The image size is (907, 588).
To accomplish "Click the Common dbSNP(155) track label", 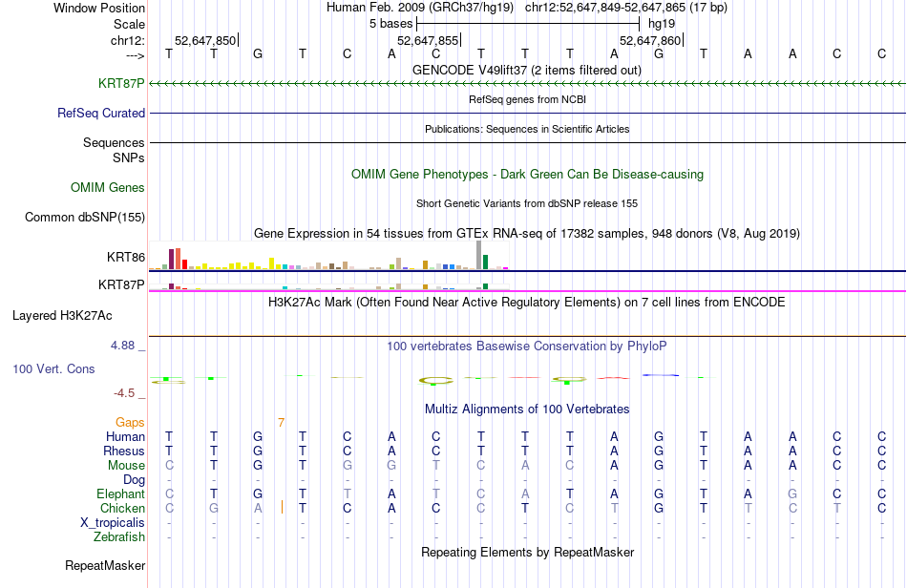I will tap(84, 217).
